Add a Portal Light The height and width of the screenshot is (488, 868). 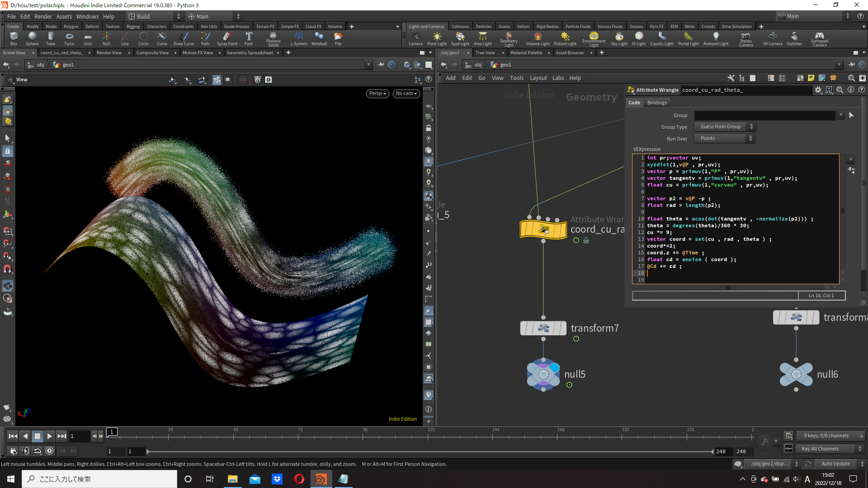[688, 39]
